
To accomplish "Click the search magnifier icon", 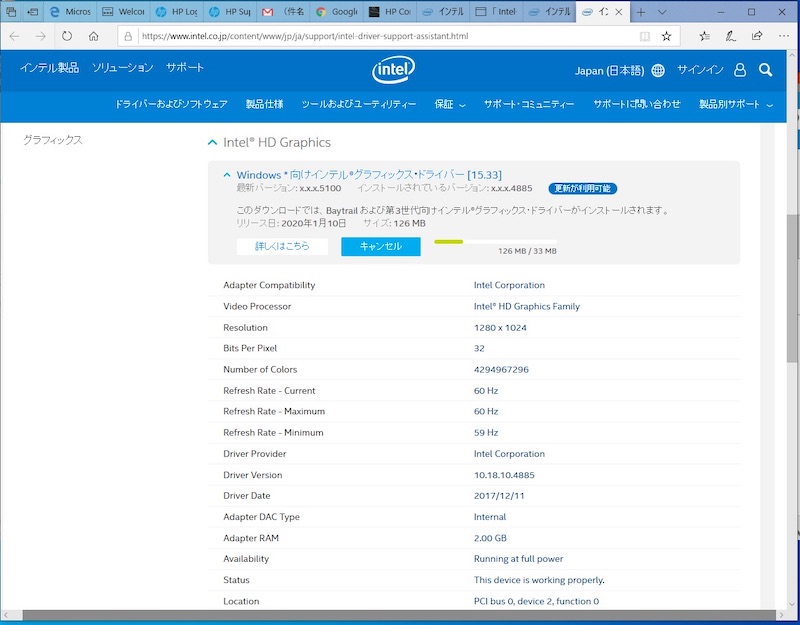I will tap(765, 70).
